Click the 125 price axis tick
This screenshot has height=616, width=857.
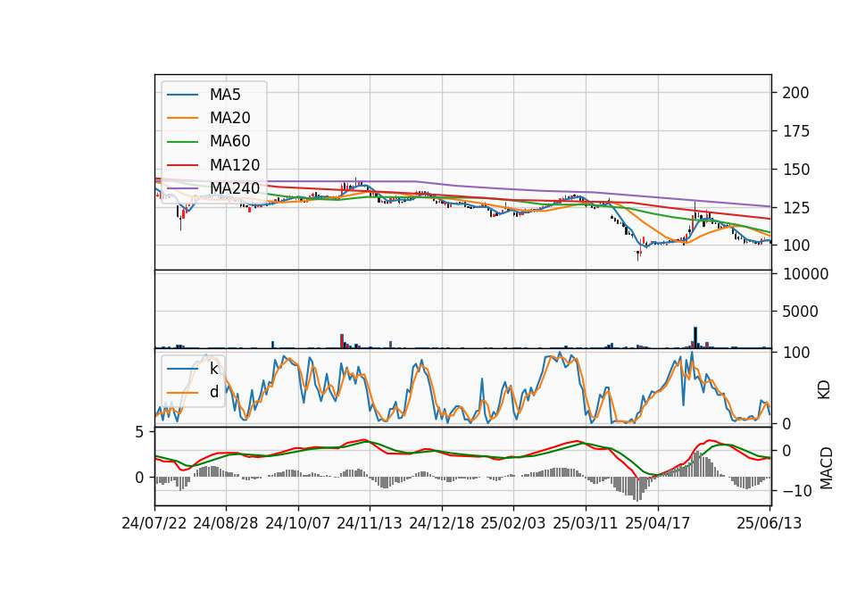795,208
